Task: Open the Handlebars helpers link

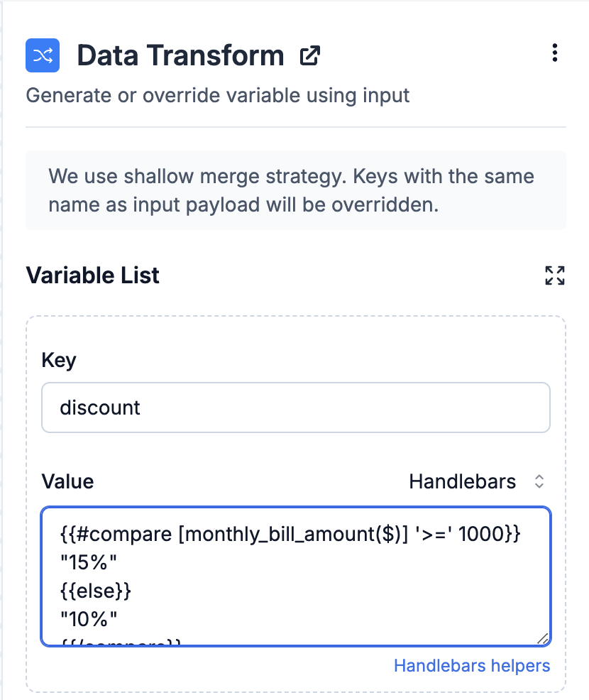Action: [x=472, y=666]
